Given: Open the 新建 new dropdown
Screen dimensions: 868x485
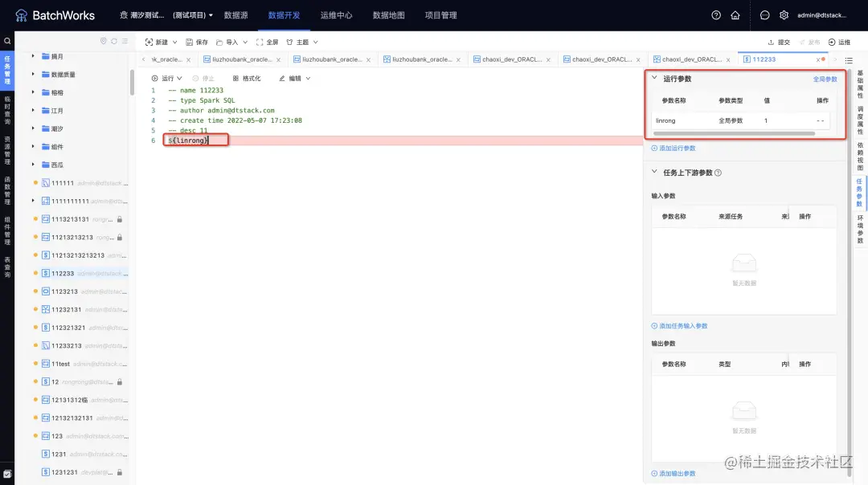Looking at the screenshot, I should (x=161, y=42).
